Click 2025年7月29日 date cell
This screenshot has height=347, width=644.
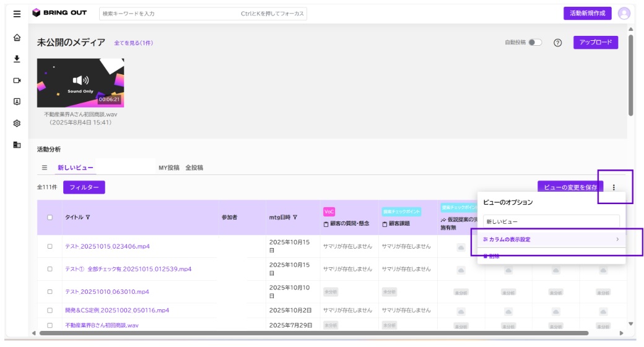coord(291,325)
